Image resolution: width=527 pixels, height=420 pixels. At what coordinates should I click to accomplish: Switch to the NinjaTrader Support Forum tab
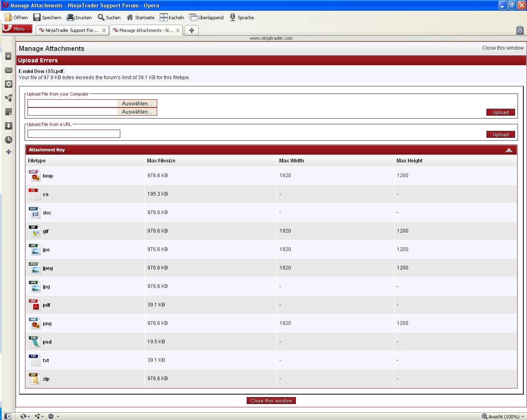coord(72,30)
